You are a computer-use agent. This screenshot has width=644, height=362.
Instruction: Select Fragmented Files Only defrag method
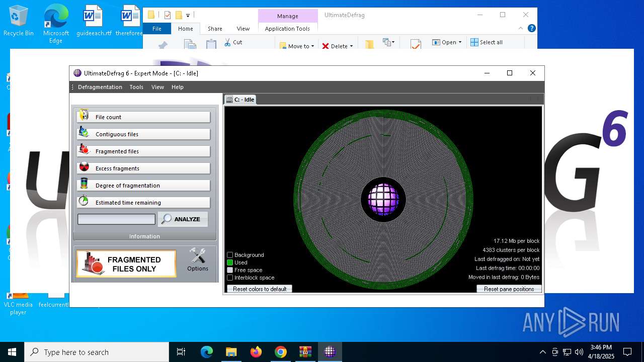tap(126, 263)
